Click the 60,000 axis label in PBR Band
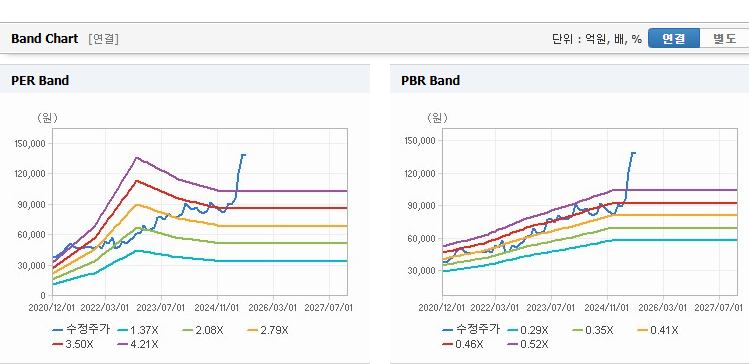 pyautogui.click(x=422, y=238)
